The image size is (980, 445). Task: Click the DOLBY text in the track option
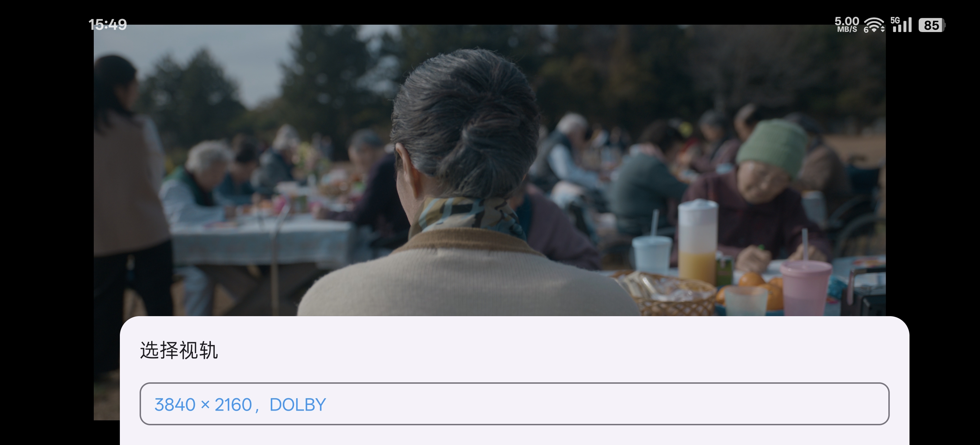point(298,405)
